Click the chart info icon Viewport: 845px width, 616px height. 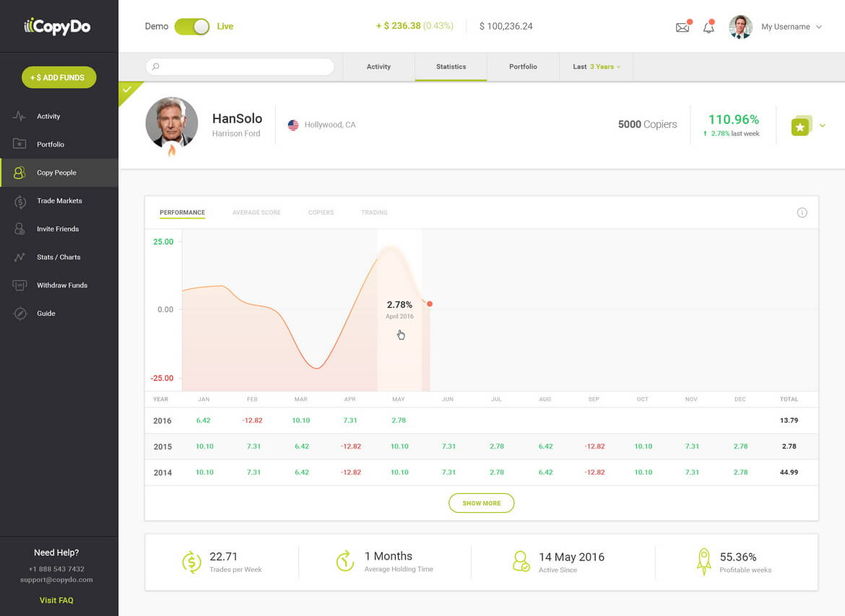[x=802, y=212]
